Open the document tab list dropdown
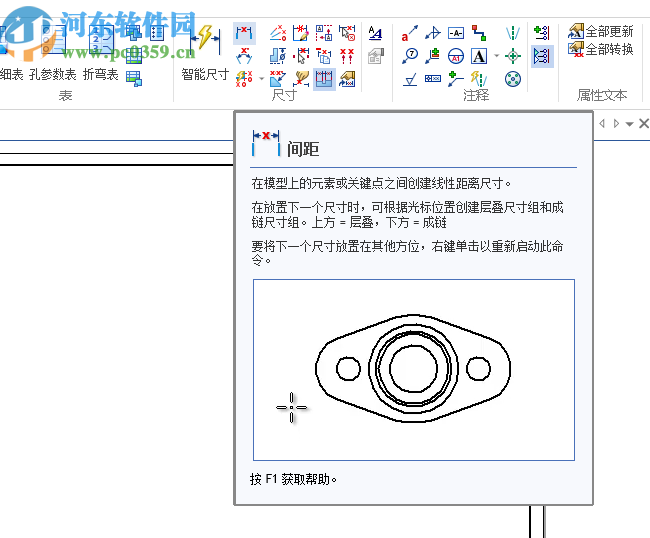The image size is (650, 538). [x=629, y=124]
